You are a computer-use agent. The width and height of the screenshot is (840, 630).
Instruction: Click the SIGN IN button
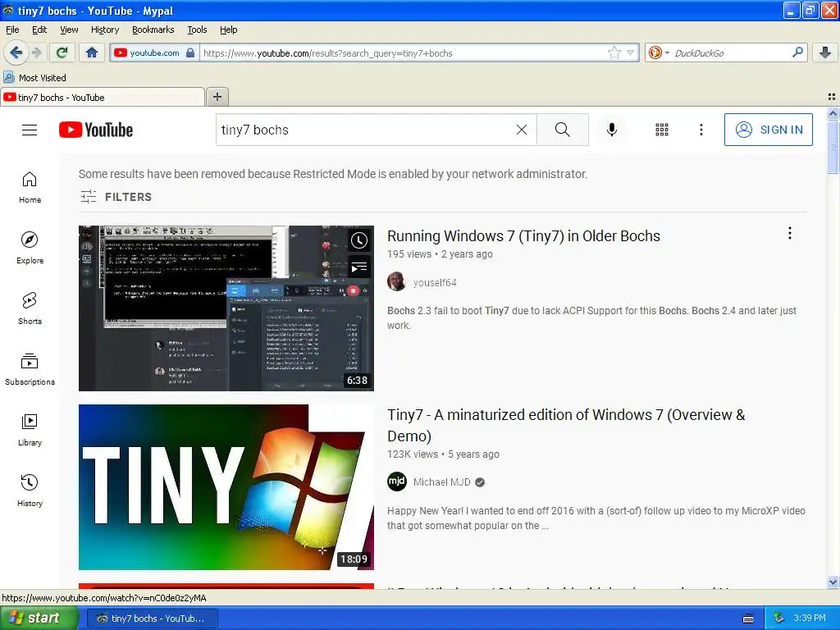[768, 130]
